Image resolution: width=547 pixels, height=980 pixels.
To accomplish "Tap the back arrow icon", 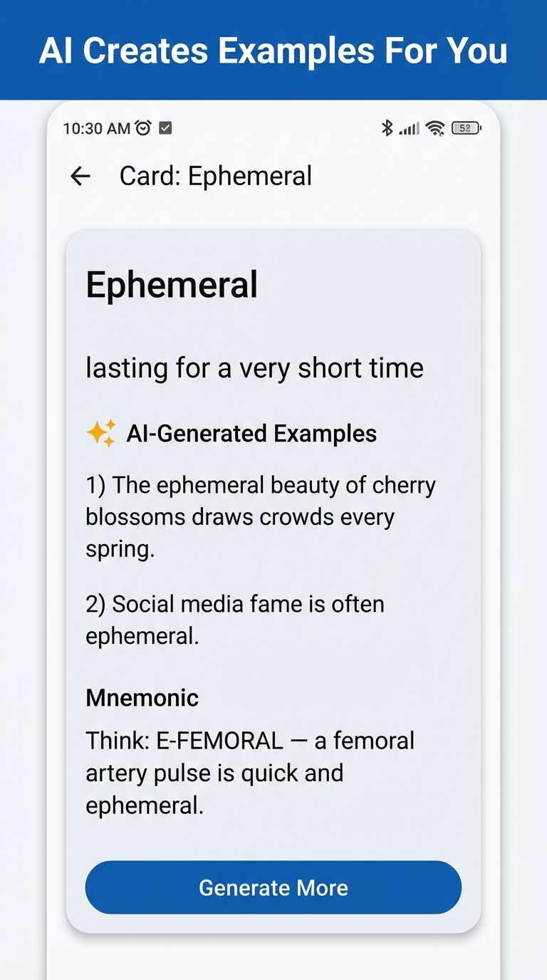I will [80, 176].
